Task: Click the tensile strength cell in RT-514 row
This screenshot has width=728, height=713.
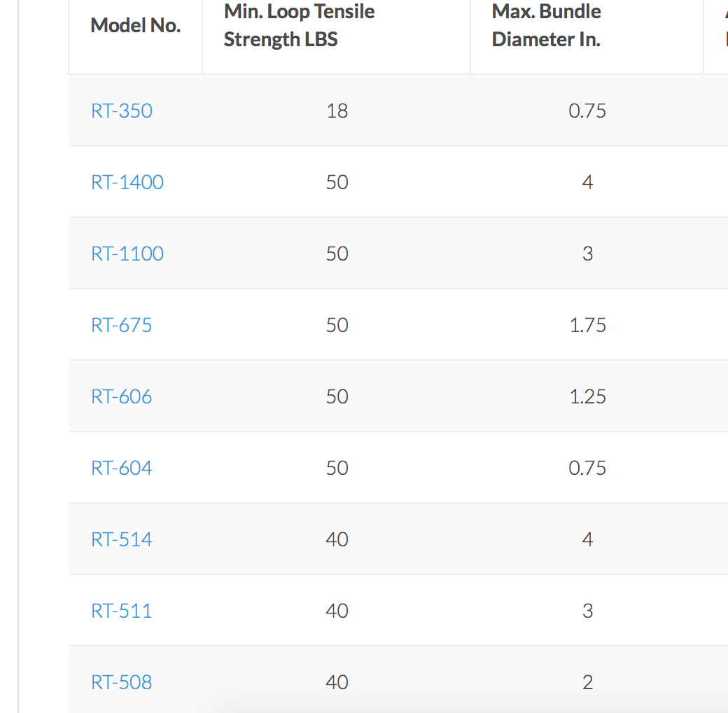Action: pos(337,539)
